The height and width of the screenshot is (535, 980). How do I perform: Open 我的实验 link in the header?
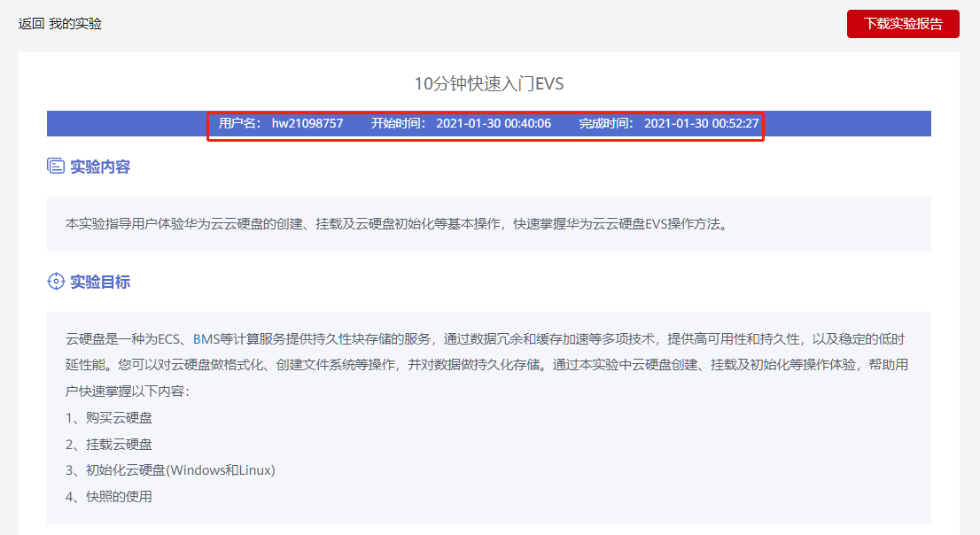click(x=75, y=24)
